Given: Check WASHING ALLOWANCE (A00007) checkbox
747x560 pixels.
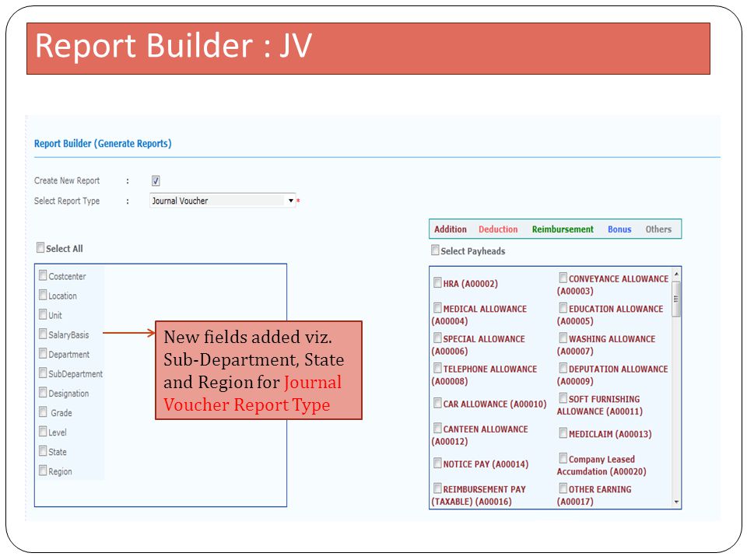Looking at the screenshot, I should (x=563, y=338).
